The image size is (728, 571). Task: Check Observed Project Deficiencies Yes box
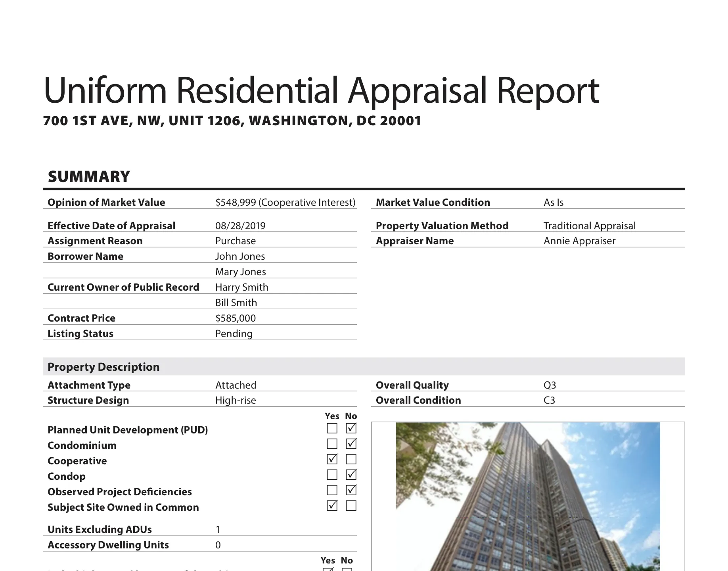click(x=332, y=491)
